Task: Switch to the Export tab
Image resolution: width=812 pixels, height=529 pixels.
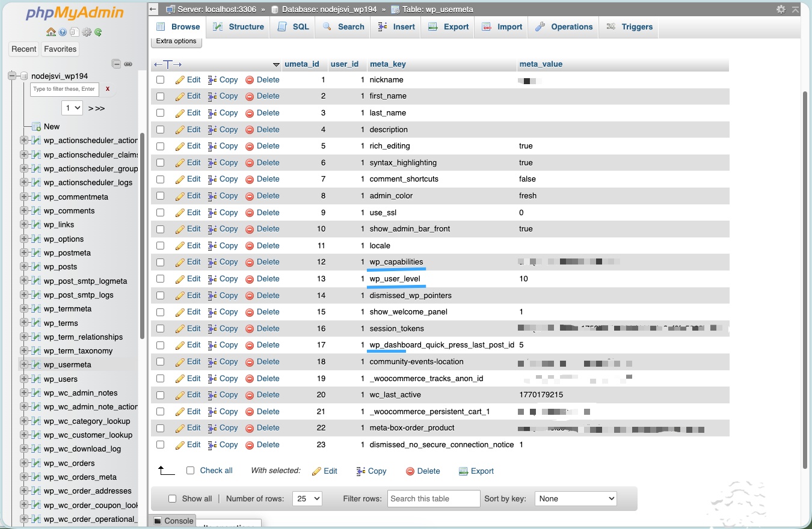Action: tap(449, 27)
